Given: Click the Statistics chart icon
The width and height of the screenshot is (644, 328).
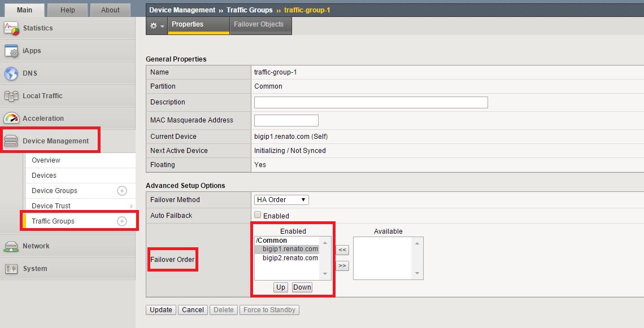Looking at the screenshot, I should tap(11, 28).
